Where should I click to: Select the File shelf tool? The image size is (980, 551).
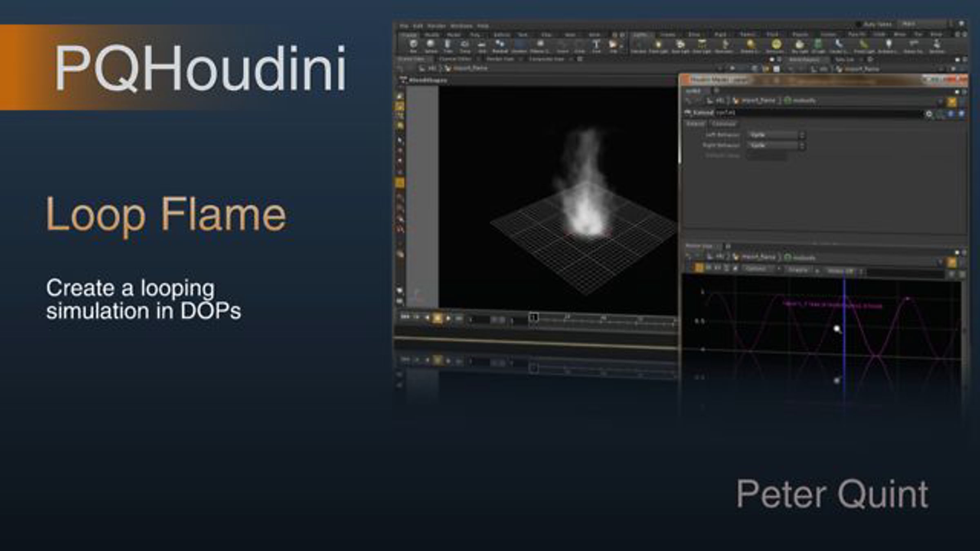pos(613,46)
